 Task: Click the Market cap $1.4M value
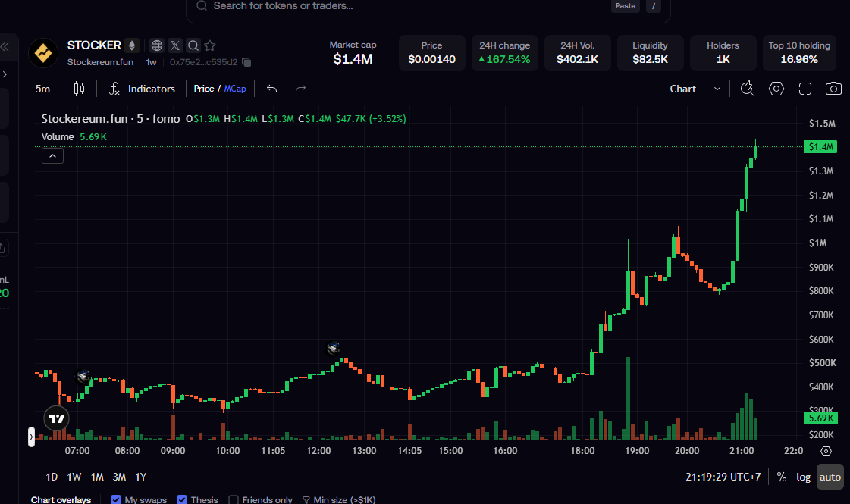(x=353, y=59)
